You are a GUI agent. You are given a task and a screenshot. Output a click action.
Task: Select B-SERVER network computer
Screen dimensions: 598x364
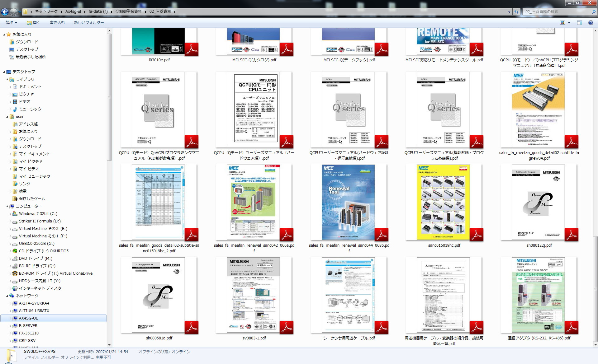click(x=28, y=326)
